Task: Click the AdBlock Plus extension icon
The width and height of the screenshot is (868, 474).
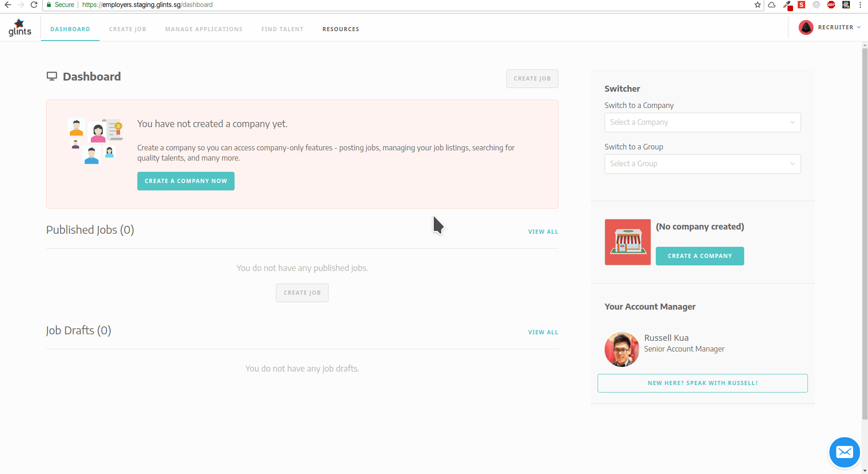Action: tap(831, 5)
